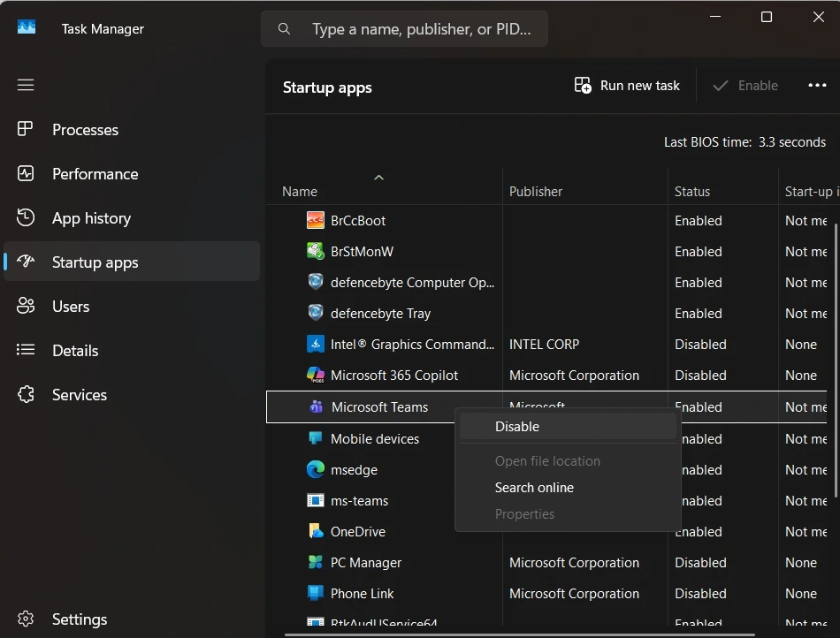840x638 pixels.
Task: Open the Services page
Action: point(132,394)
